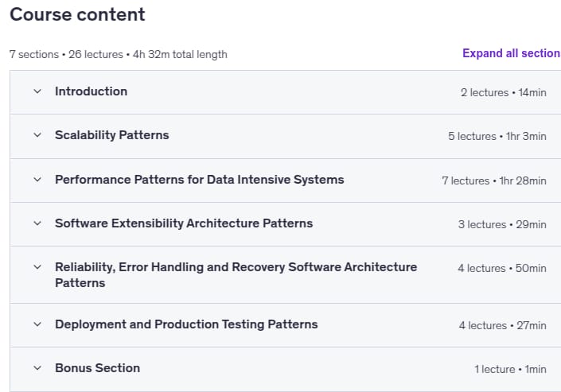The height and width of the screenshot is (392, 561).
Task: Open the Scalability Patterns section title
Action: (x=112, y=135)
